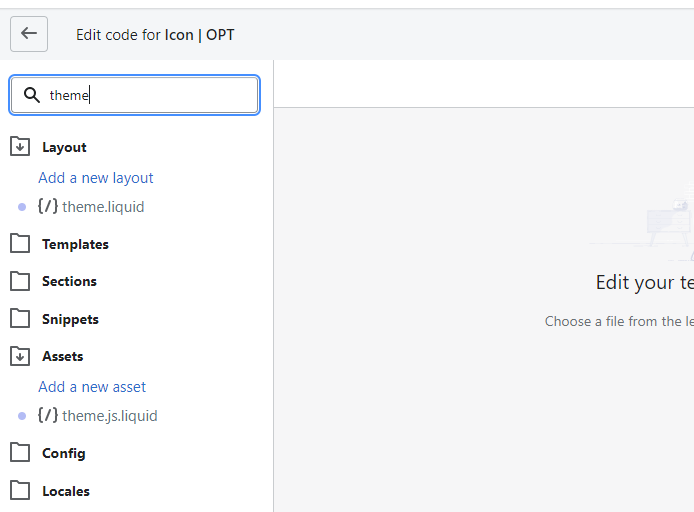694x512 pixels.
Task: Expand the Snippets folder label
Action: (x=70, y=319)
